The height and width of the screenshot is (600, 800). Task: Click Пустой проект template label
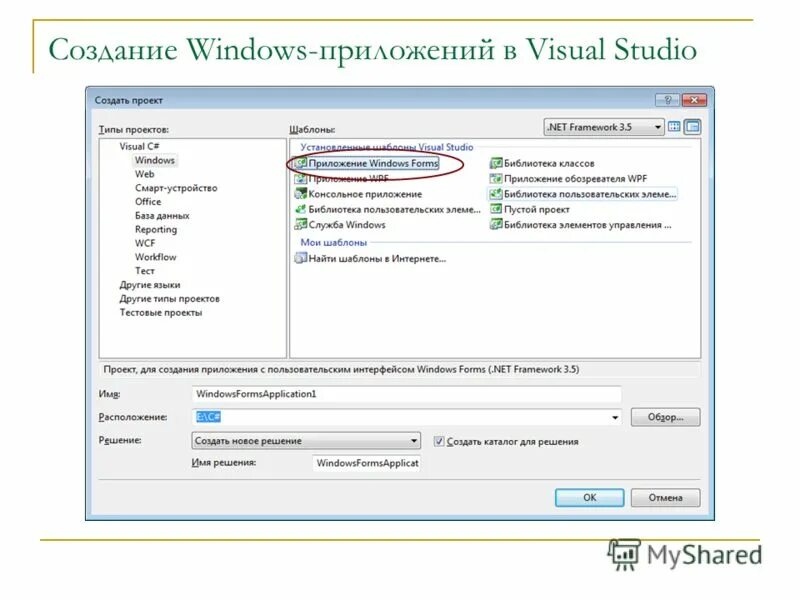point(537,209)
